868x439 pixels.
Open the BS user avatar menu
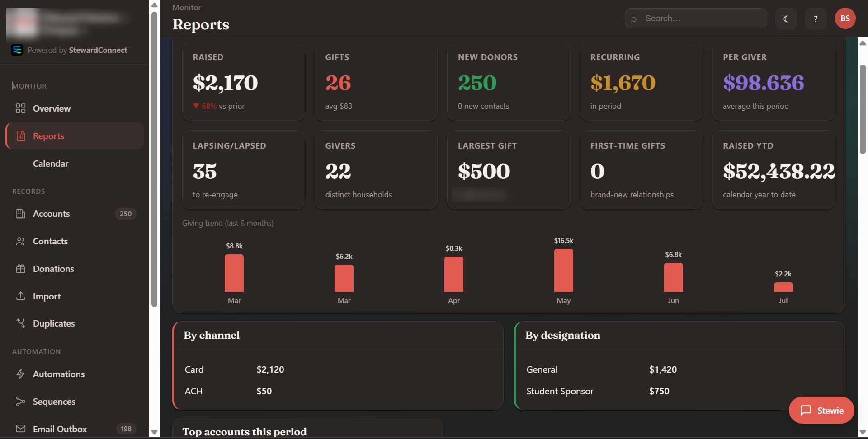845,19
